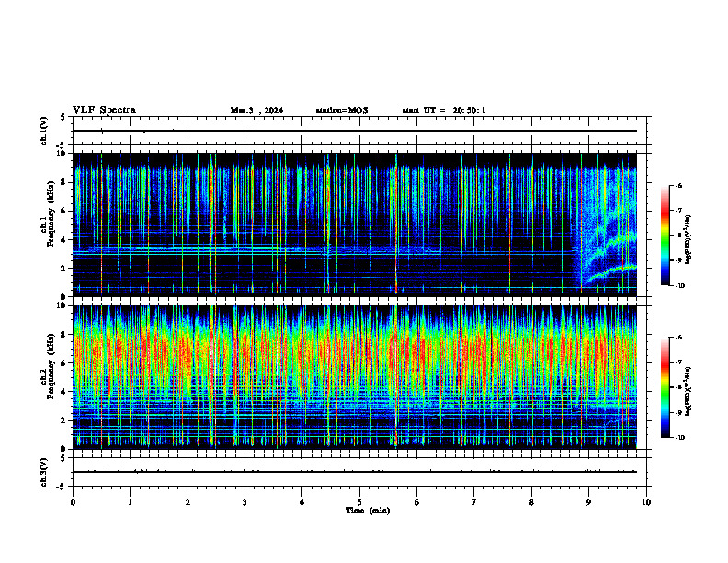Viewport: 728px width, 563px height.
Task: Click time axis tick label "5"
Action: (x=359, y=502)
